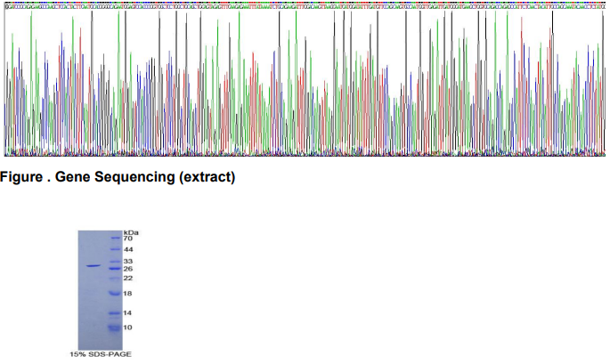The image size is (610, 364).
Task: Click the 'kDa' unit label on the gel
Action: click(x=130, y=232)
